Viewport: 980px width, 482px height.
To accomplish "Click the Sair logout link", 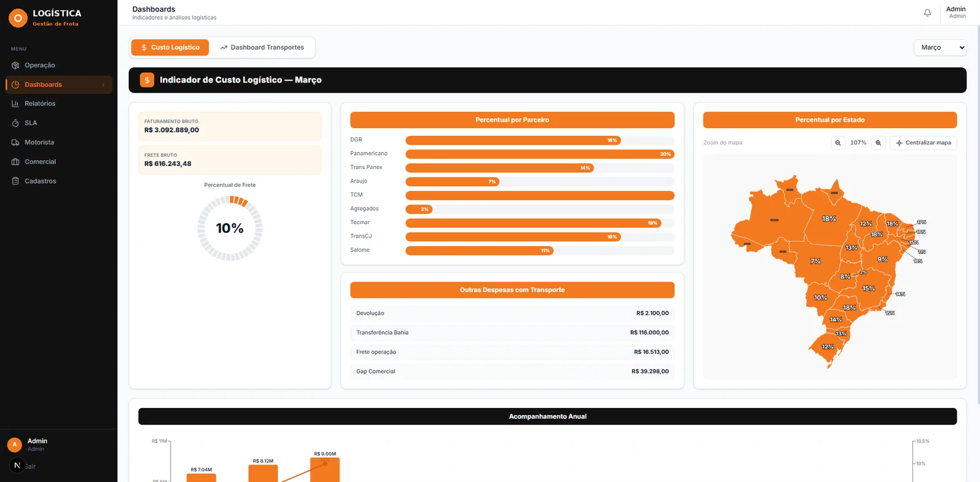I will pos(30,467).
